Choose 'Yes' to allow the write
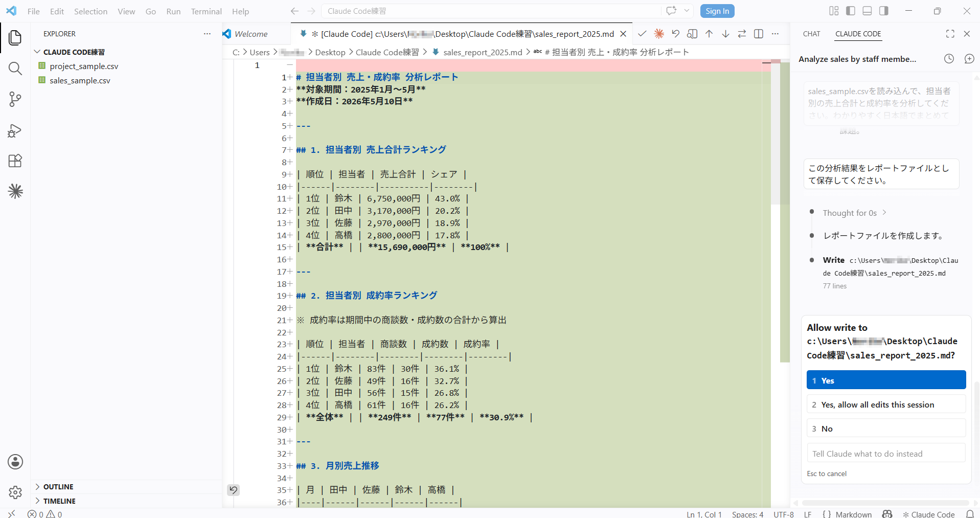980x518 pixels. (886, 380)
